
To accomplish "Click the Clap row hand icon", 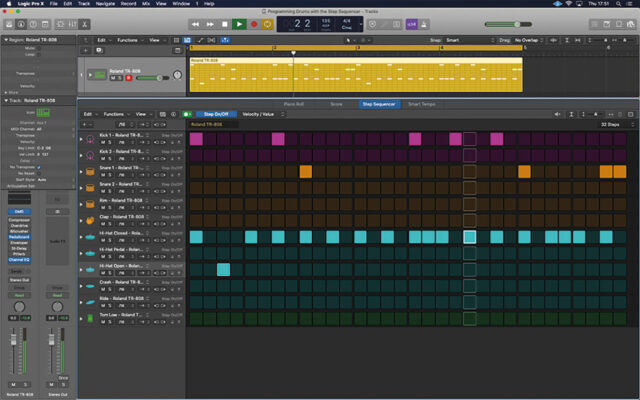I will click(x=90, y=221).
